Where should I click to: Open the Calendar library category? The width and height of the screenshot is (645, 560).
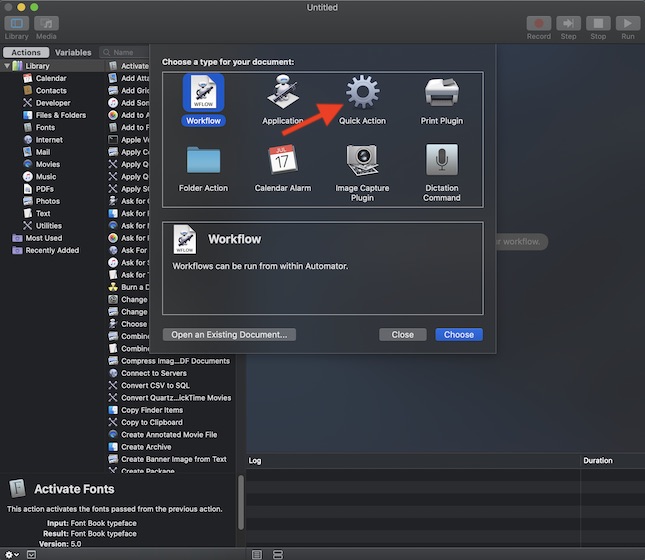tap(51, 78)
